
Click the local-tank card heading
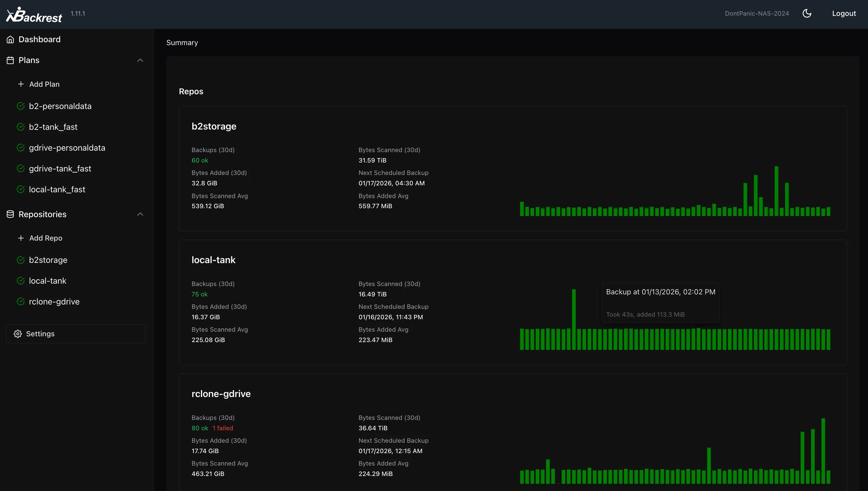(x=213, y=260)
